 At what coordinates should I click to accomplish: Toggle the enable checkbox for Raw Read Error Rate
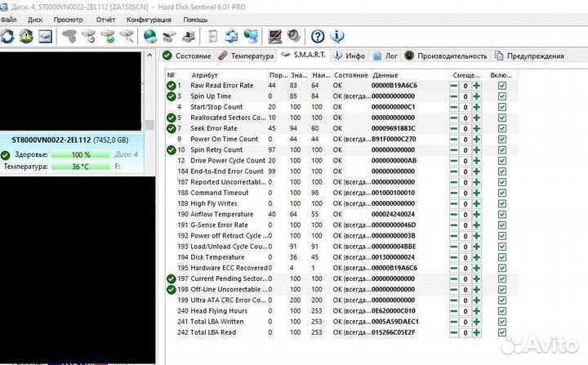click(502, 86)
